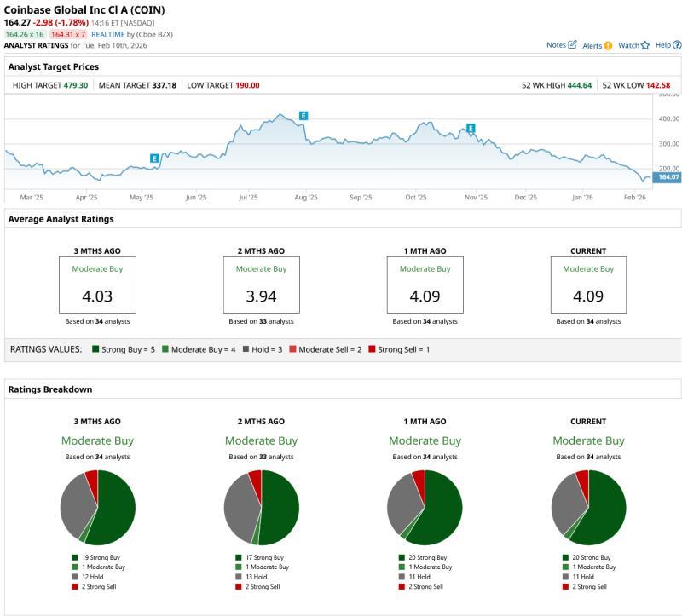
Task: Click the 1 Mth Ago rating box
Action: 425,285
